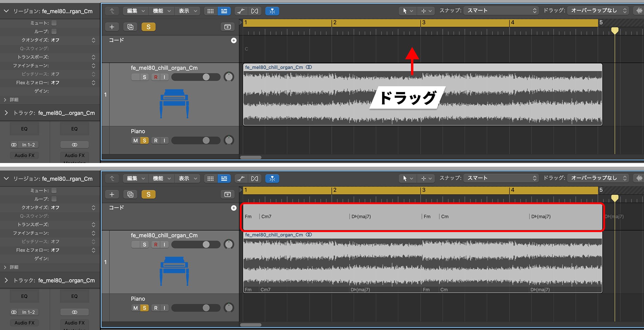Click the left EQ button in top inspector
This screenshot has height=330, width=644.
pyautogui.click(x=24, y=129)
